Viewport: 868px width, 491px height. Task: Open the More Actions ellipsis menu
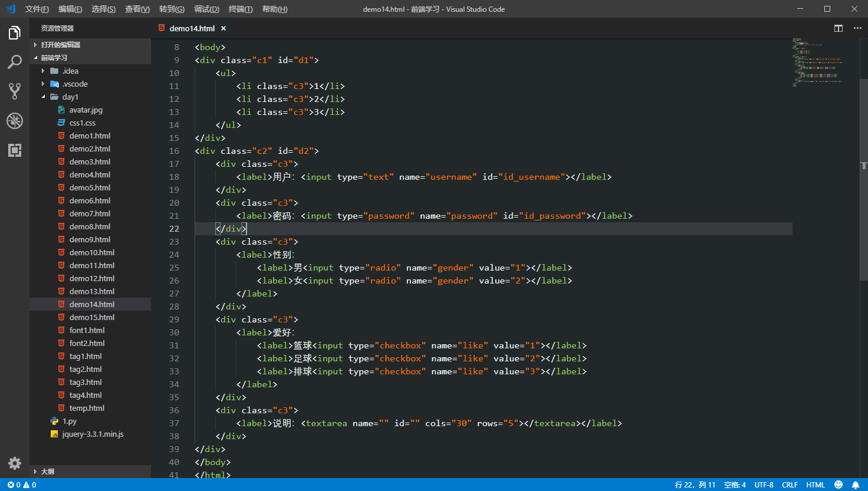857,28
